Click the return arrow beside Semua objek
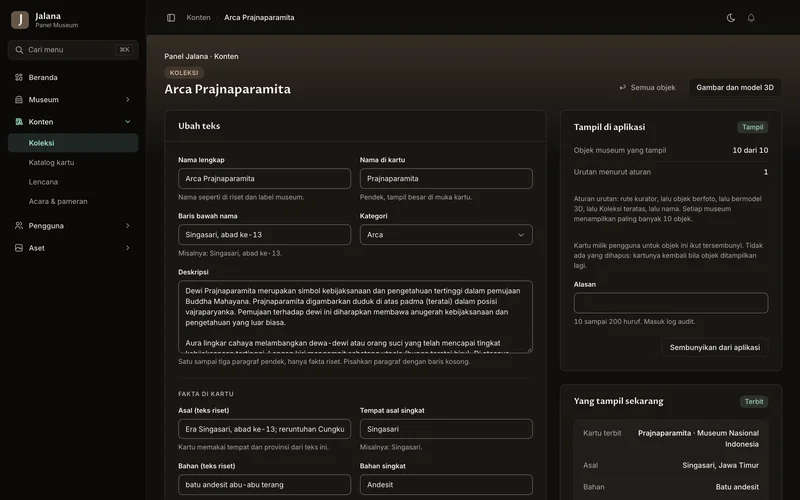The width and height of the screenshot is (800, 500). click(622, 87)
